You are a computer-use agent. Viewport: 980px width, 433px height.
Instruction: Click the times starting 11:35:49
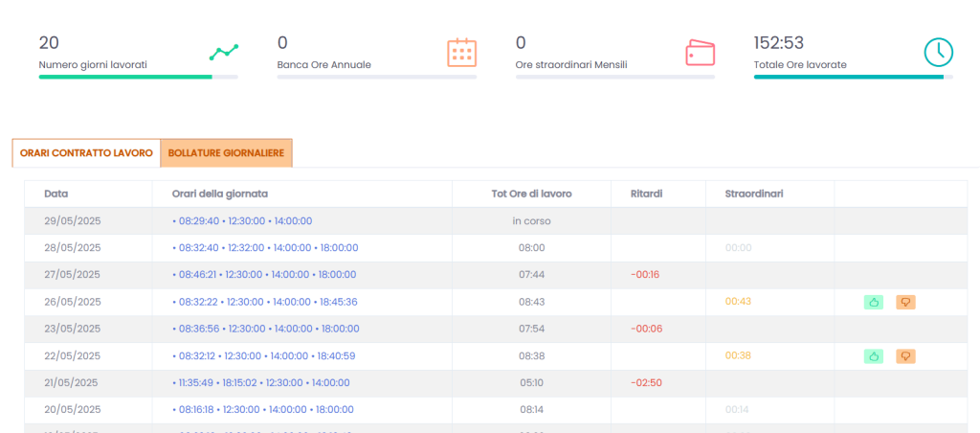pos(261,383)
